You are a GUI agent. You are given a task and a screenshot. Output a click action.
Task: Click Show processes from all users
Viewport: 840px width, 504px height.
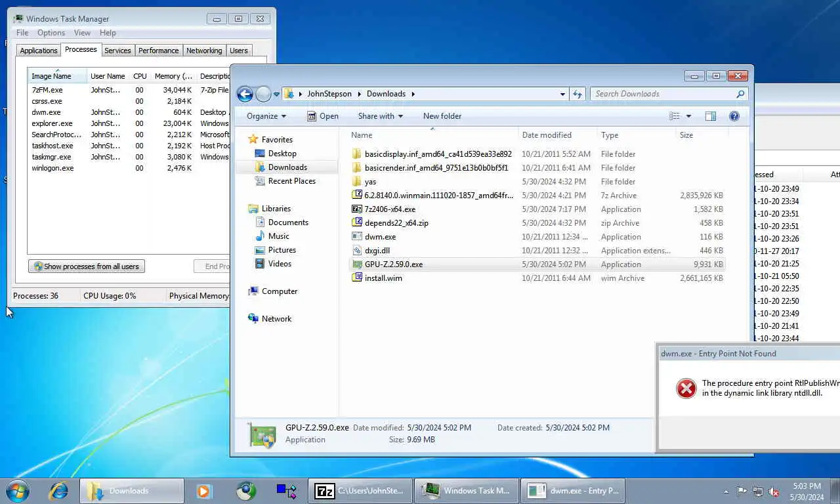[x=87, y=266]
